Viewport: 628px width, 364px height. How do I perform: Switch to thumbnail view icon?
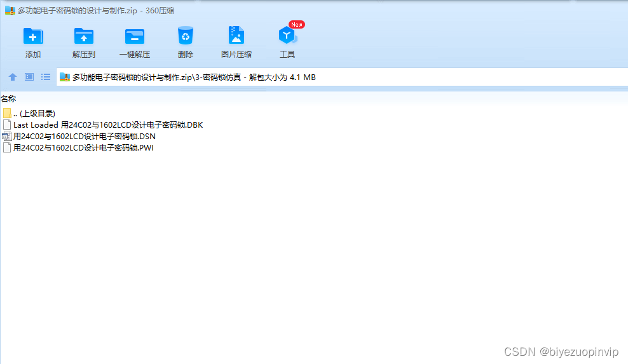29,77
